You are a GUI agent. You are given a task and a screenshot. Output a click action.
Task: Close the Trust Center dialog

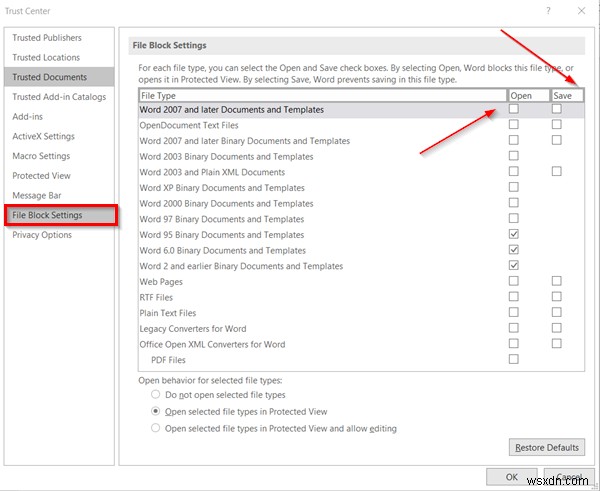click(x=581, y=11)
